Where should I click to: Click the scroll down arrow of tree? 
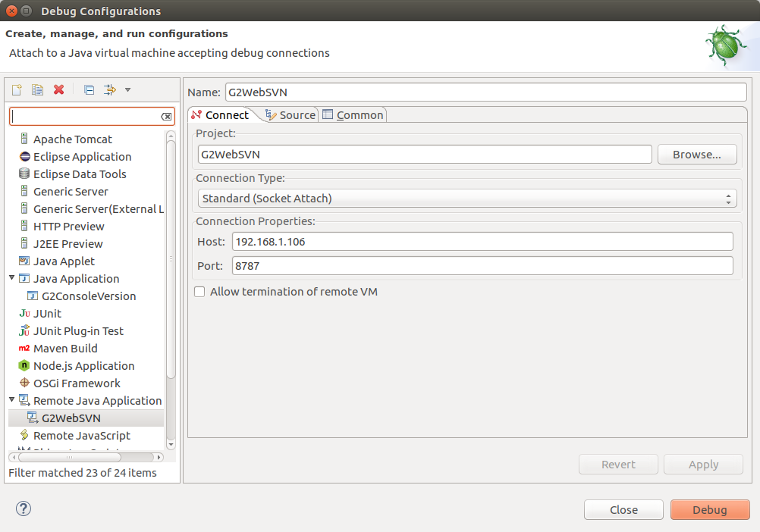pyautogui.click(x=171, y=444)
